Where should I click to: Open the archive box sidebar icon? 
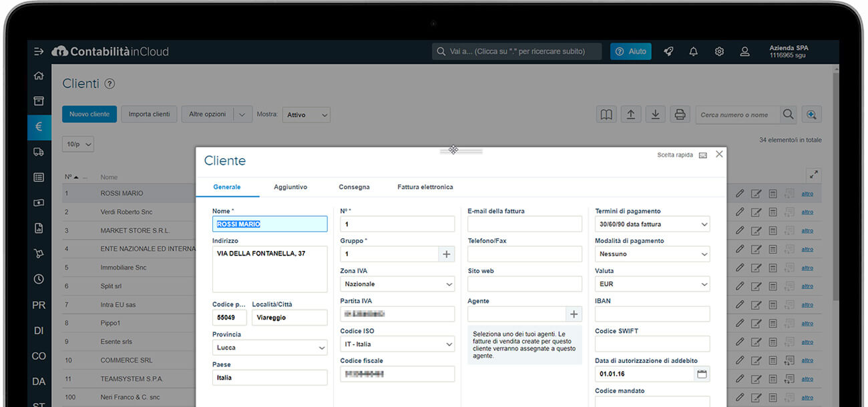39,101
